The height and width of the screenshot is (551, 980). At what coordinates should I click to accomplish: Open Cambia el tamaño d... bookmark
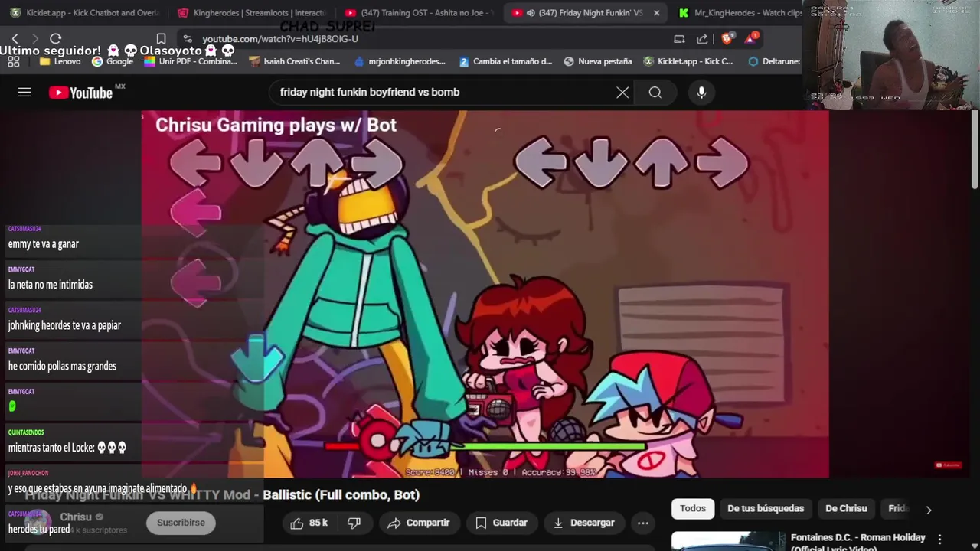pyautogui.click(x=505, y=61)
